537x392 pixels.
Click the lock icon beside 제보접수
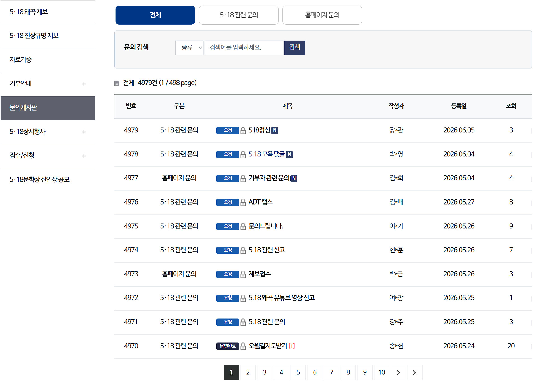pos(243,274)
